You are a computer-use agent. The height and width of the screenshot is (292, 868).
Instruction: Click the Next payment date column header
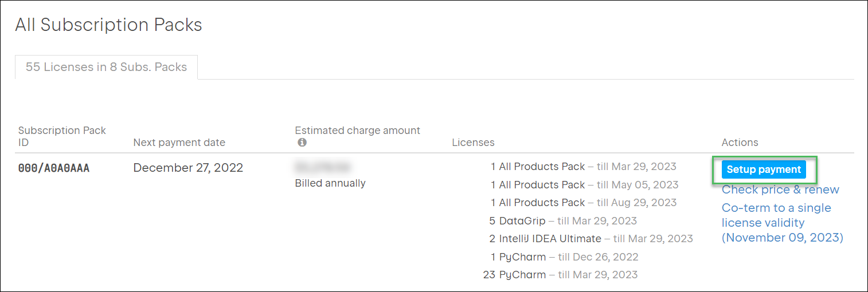[x=179, y=143]
